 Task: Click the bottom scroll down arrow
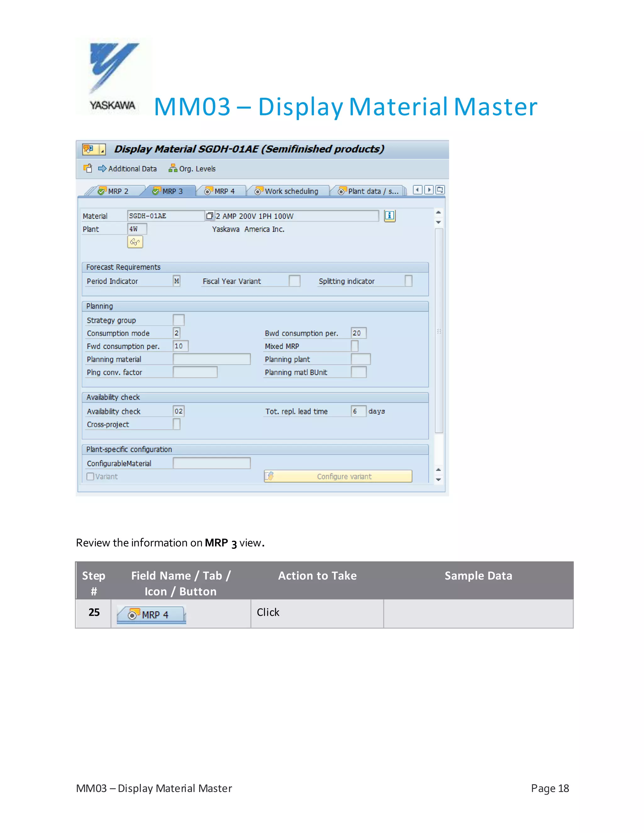(x=438, y=479)
